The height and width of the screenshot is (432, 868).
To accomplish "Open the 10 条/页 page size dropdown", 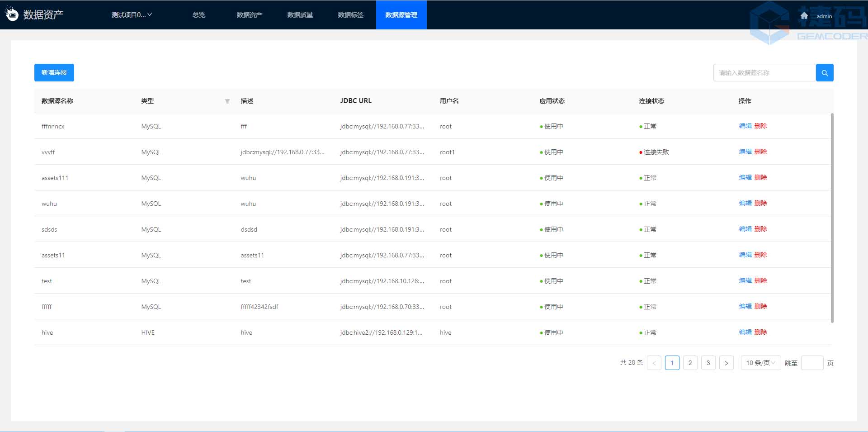I will pyautogui.click(x=760, y=363).
